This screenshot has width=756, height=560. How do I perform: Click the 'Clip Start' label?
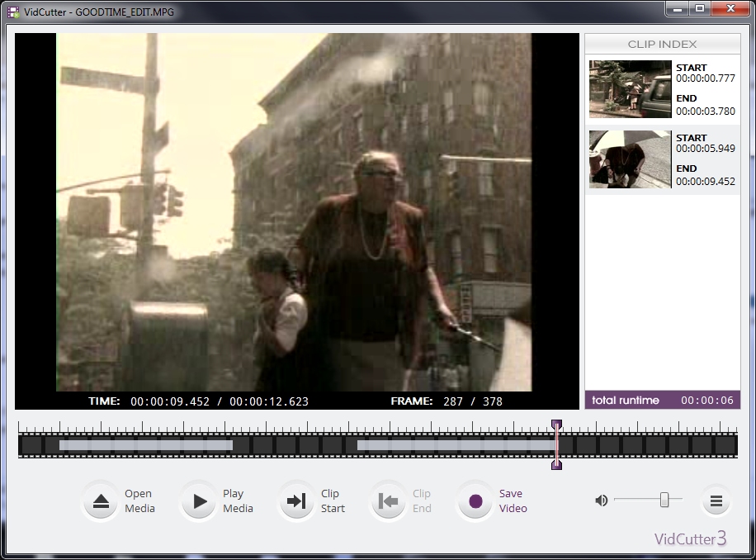click(333, 501)
